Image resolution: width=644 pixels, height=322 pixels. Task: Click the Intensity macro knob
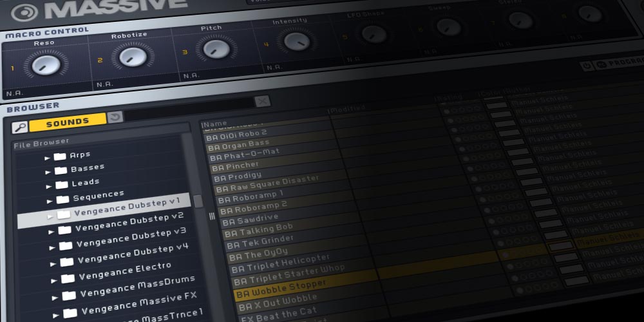pos(297,41)
